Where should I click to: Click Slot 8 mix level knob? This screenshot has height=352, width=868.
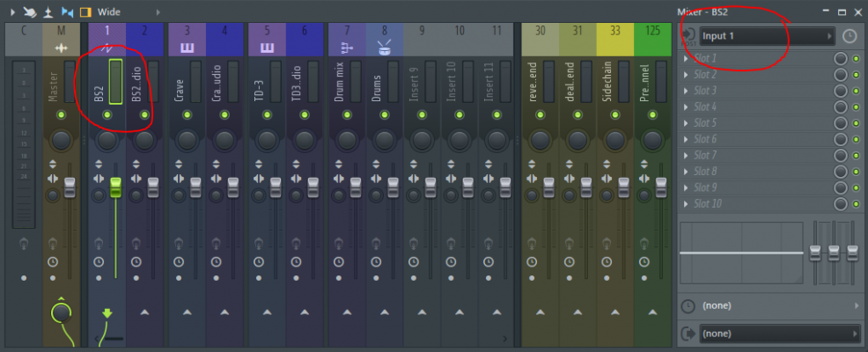click(x=841, y=172)
